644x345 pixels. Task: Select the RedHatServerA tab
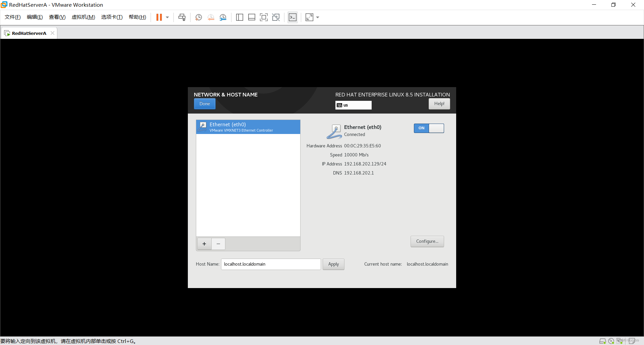point(29,33)
